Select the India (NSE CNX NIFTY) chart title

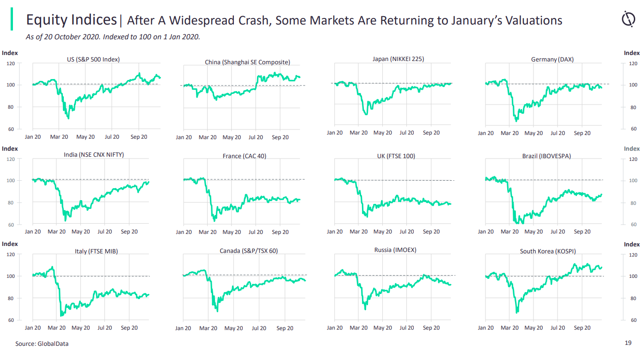point(94,154)
